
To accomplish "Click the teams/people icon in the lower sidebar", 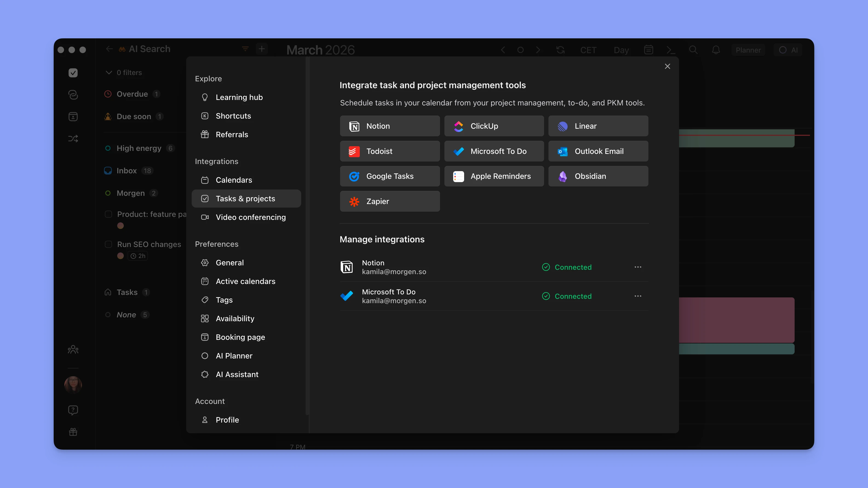I will pos(73,349).
